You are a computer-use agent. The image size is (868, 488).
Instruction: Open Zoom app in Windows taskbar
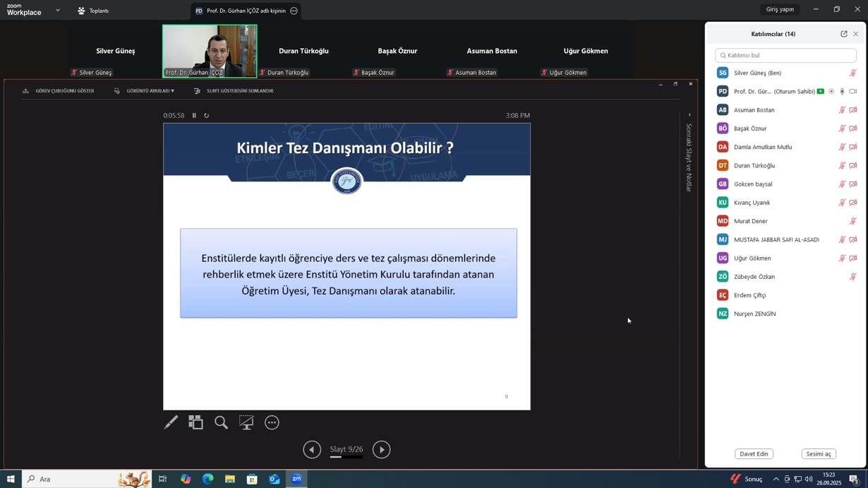pyautogui.click(x=296, y=479)
